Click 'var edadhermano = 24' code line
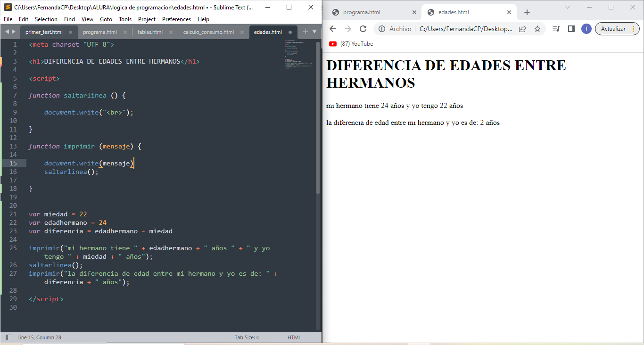This screenshot has width=644, height=345. 68,222
